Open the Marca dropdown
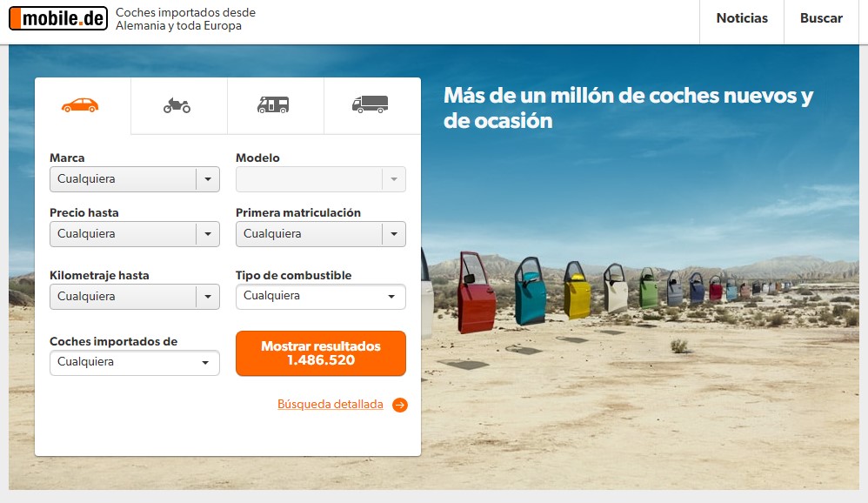 pyautogui.click(x=135, y=179)
